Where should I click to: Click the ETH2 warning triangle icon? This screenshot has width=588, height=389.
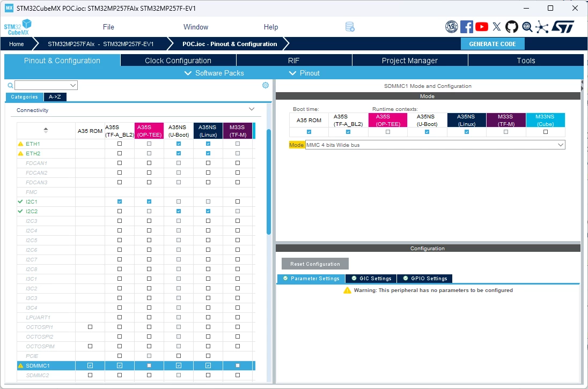(x=20, y=153)
